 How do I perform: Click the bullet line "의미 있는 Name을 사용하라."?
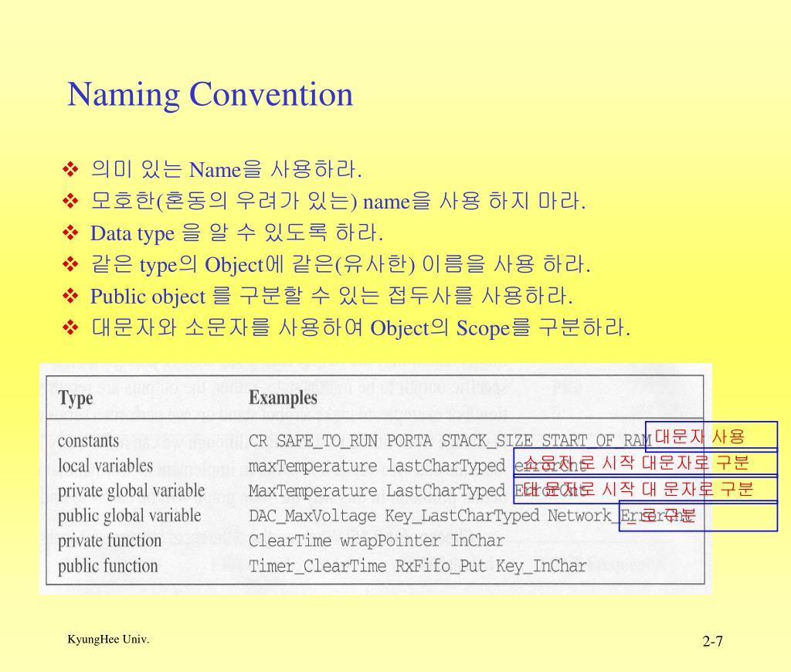pos(226,169)
